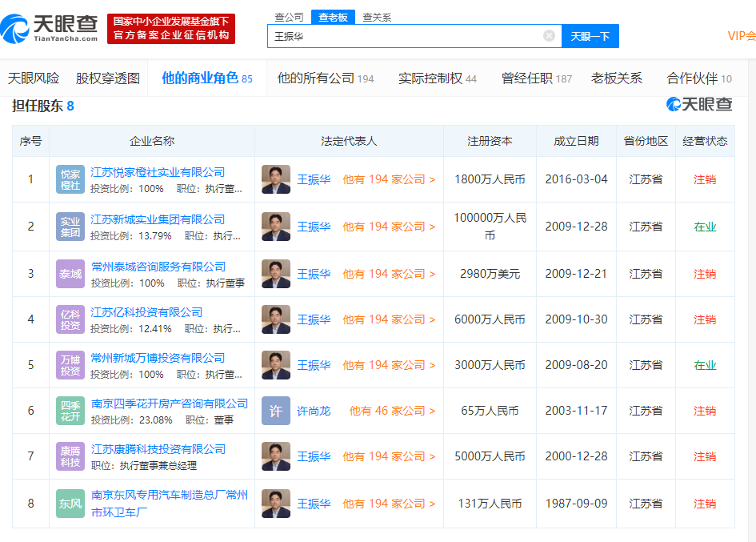The width and height of the screenshot is (756, 542).
Task: Expand 他有 194 家公司 in the 常州泰域 row
Action: [x=389, y=274]
